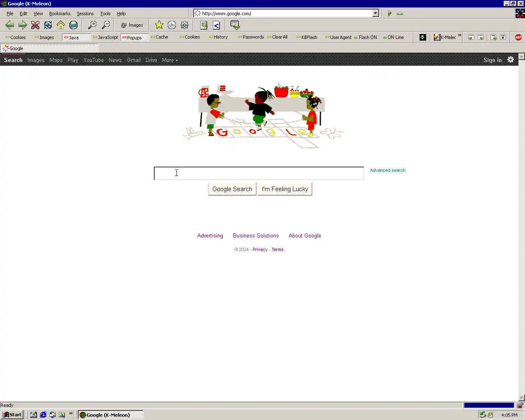Image resolution: width=525 pixels, height=420 pixels.
Task: Click the next-tab window icon
Action: point(481,37)
